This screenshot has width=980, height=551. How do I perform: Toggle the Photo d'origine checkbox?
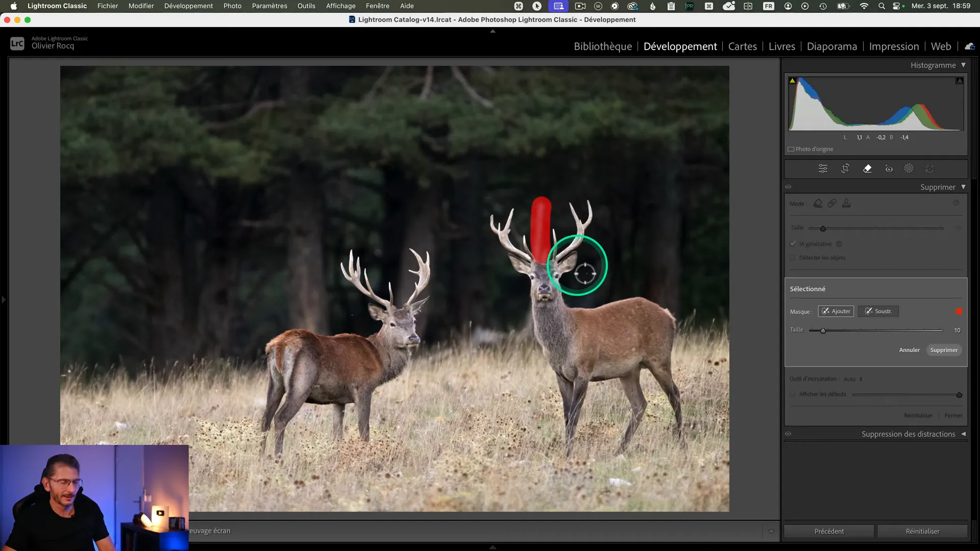point(791,149)
